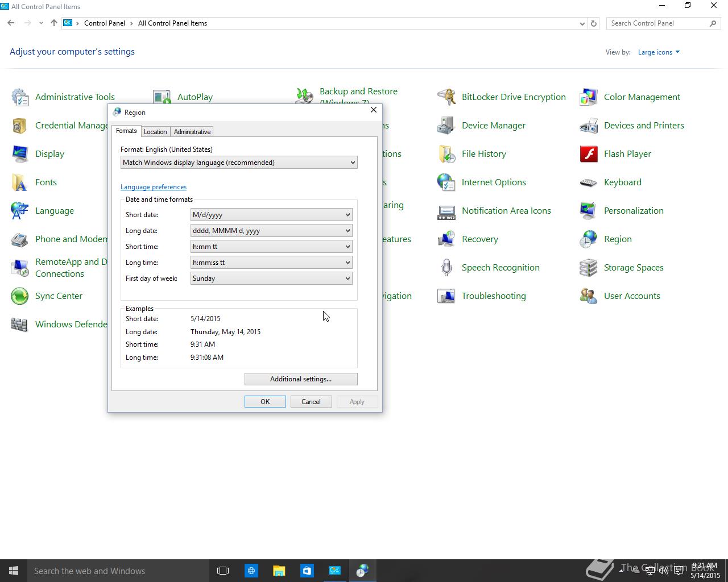Open File Explorer from taskbar
728x582 pixels.
[x=279, y=571]
